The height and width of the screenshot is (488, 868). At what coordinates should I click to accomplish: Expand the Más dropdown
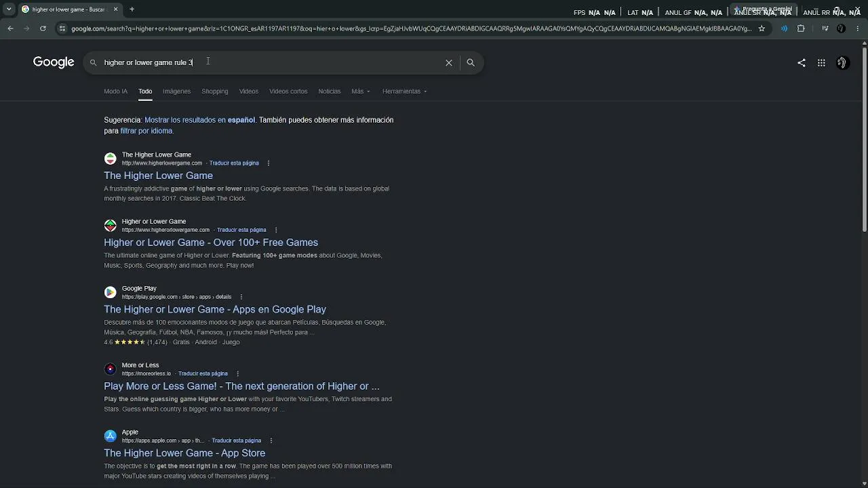click(x=360, y=91)
